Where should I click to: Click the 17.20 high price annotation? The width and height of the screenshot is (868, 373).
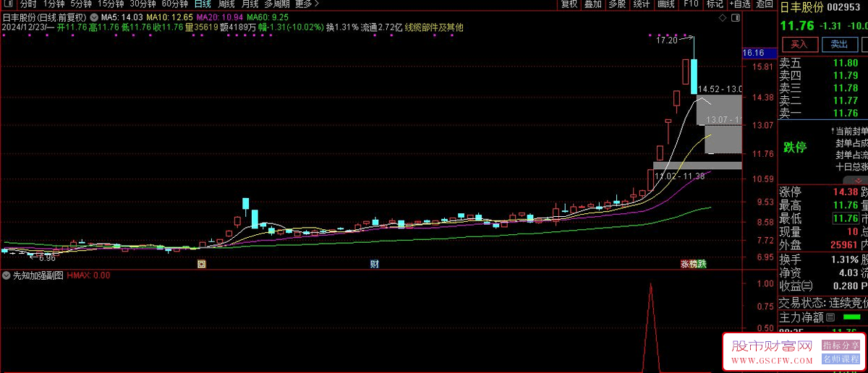pos(667,41)
